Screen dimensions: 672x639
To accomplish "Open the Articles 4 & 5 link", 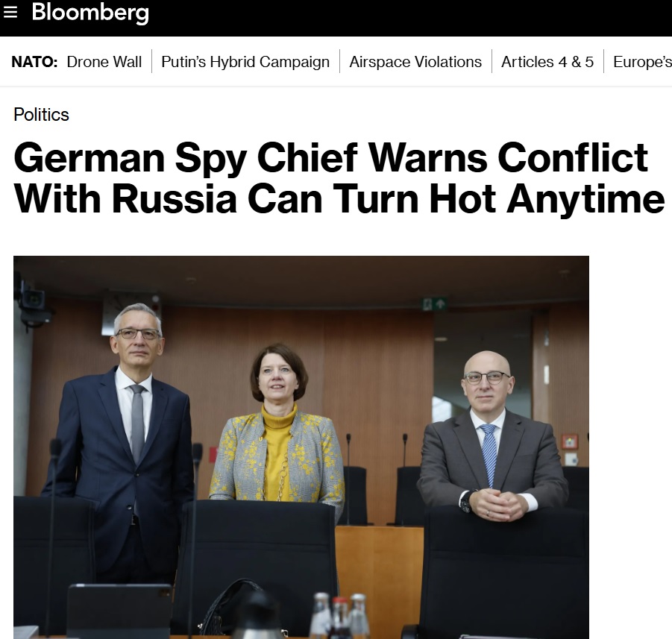I will tap(547, 62).
